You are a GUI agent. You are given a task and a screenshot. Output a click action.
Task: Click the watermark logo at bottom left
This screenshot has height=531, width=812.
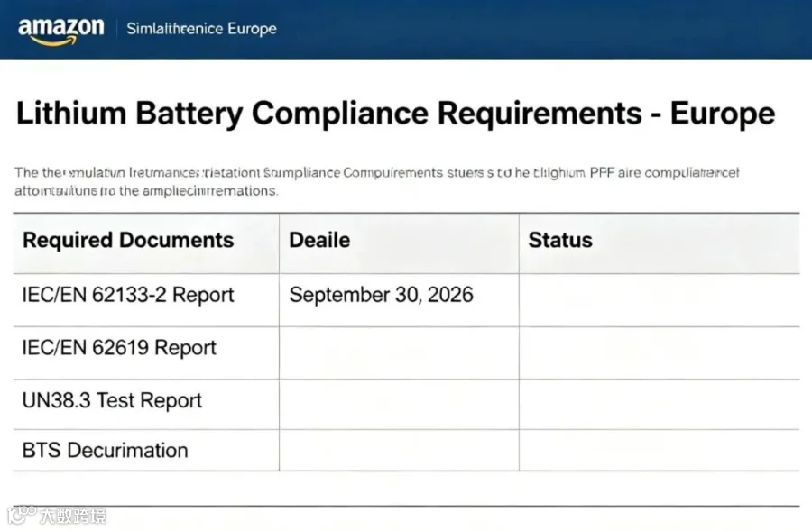click(57, 516)
